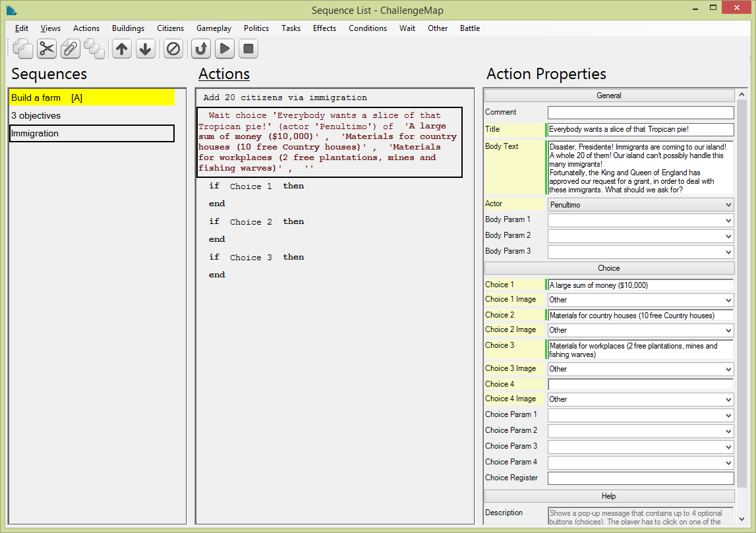
Task: Click the paperclip Paste icon
Action: click(x=71, y=49)
